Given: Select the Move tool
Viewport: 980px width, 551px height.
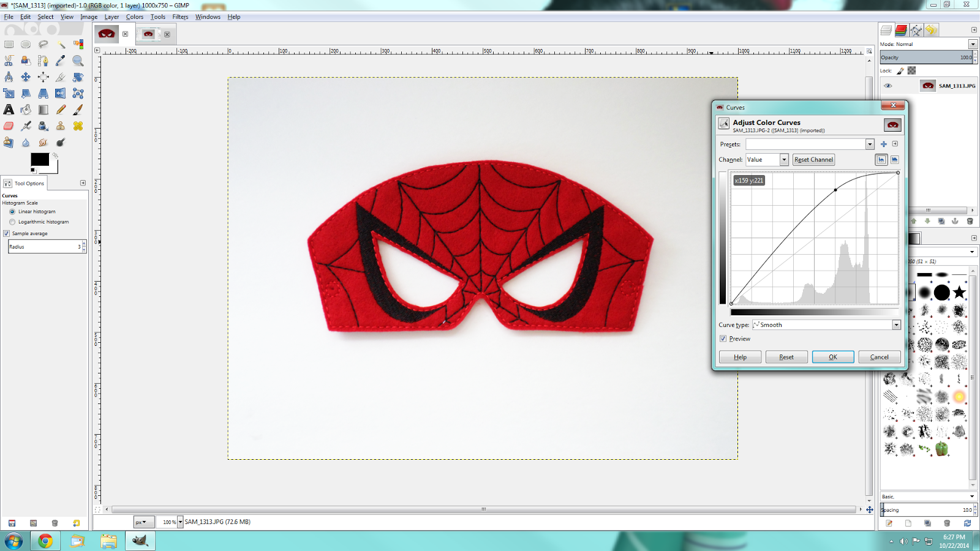Looking at the screenshot, I should coord(26,77).
